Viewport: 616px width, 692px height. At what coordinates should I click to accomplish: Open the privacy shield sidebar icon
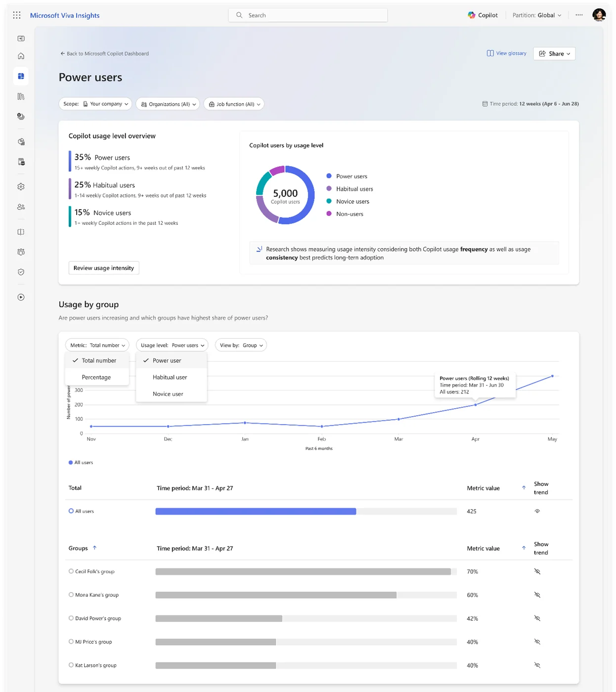(x=21, y=272)
